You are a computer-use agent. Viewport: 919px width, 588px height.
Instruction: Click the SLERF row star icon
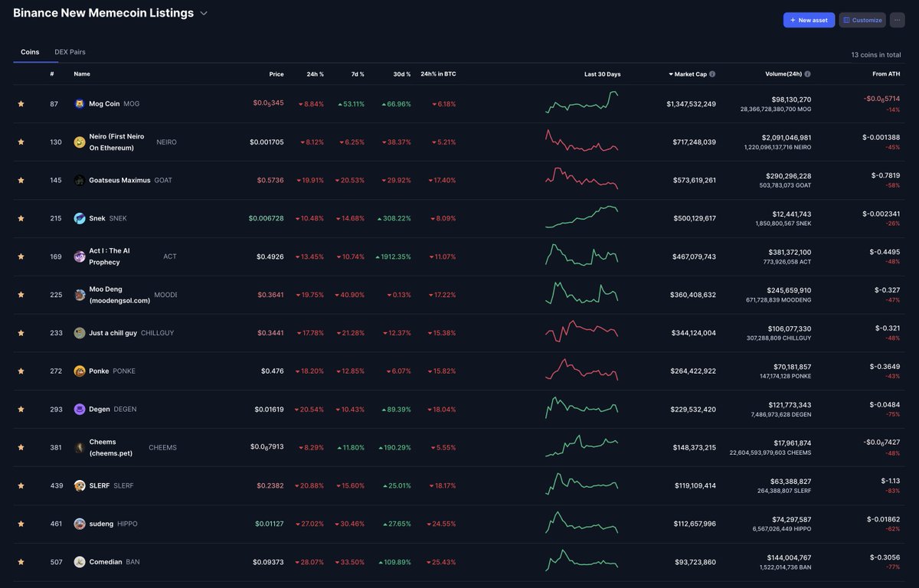(x=21, y=485)
